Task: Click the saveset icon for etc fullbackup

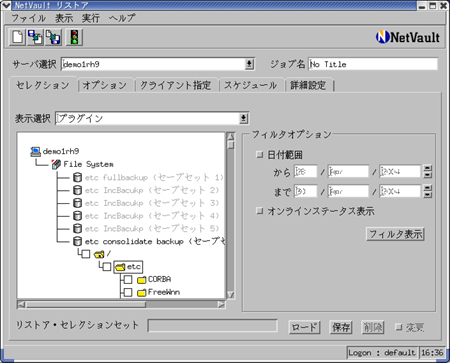Action: 77,177
